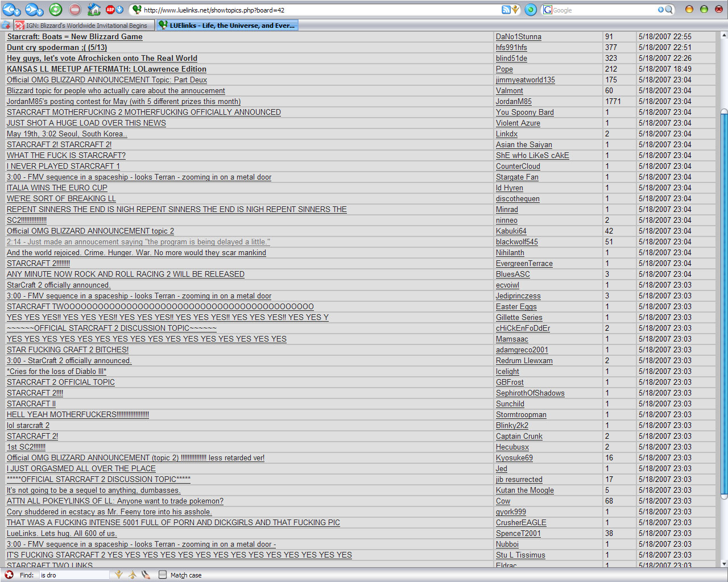Click the Find text field containing 'is dro'
Viewport: 728px width, 582px height.
(x=74, y=575)
